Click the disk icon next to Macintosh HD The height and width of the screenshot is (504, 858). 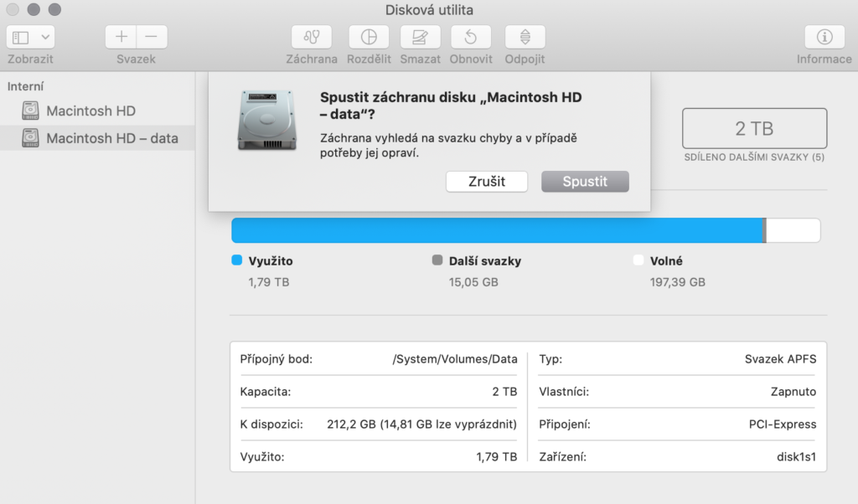coord(31,111)
